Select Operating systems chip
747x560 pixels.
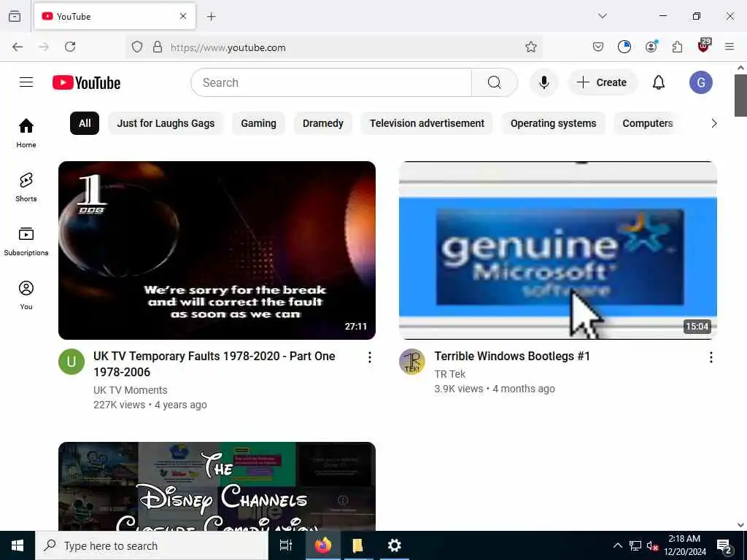[553, 123]
